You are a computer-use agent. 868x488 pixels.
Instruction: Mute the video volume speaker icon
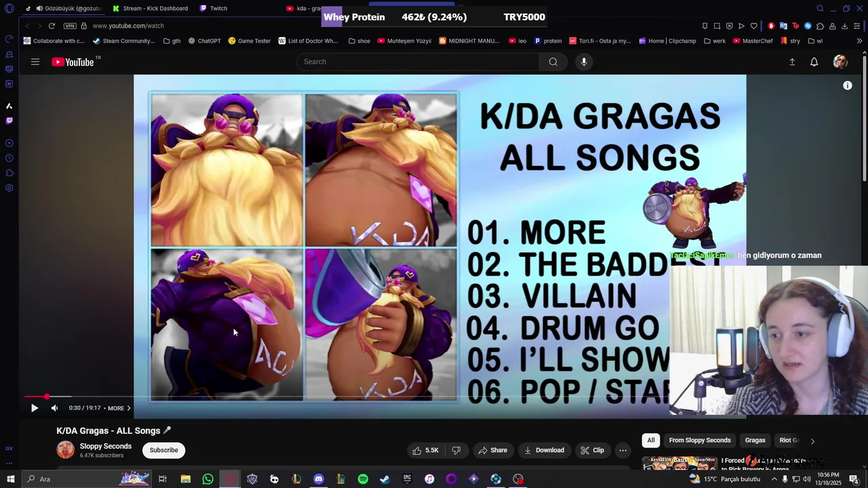click(x=54, y=408)
